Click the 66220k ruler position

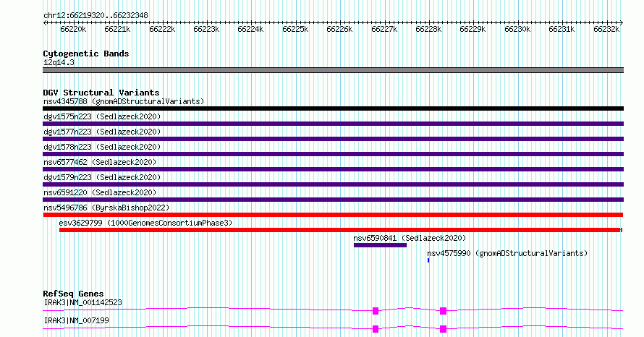(x=73, y=30)
